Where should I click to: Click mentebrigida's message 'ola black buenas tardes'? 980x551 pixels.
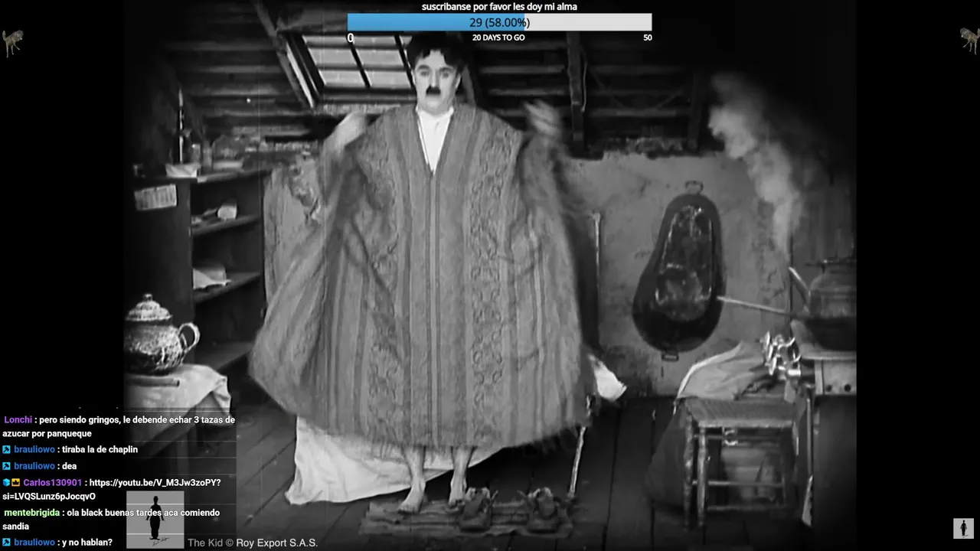tap(111, 520)
